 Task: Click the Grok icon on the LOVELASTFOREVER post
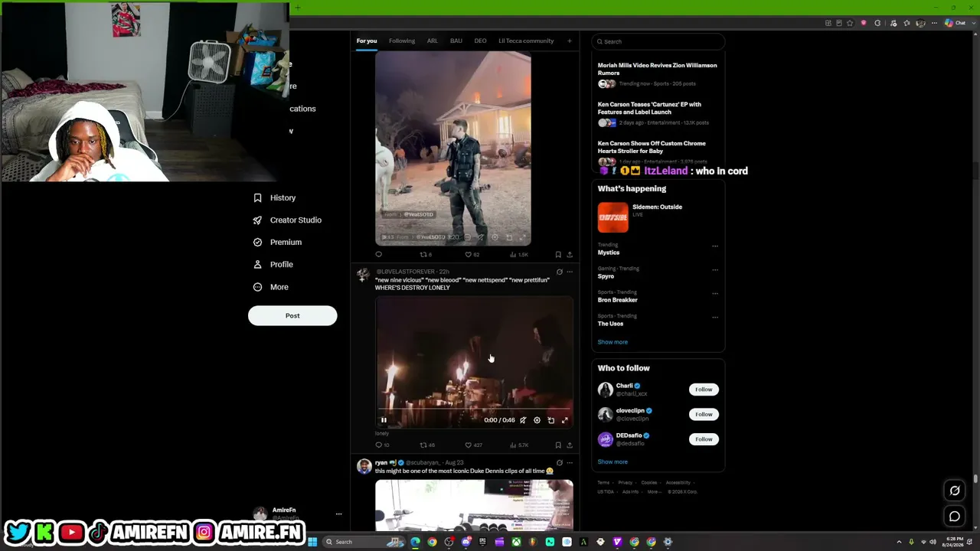pos(559,272)
